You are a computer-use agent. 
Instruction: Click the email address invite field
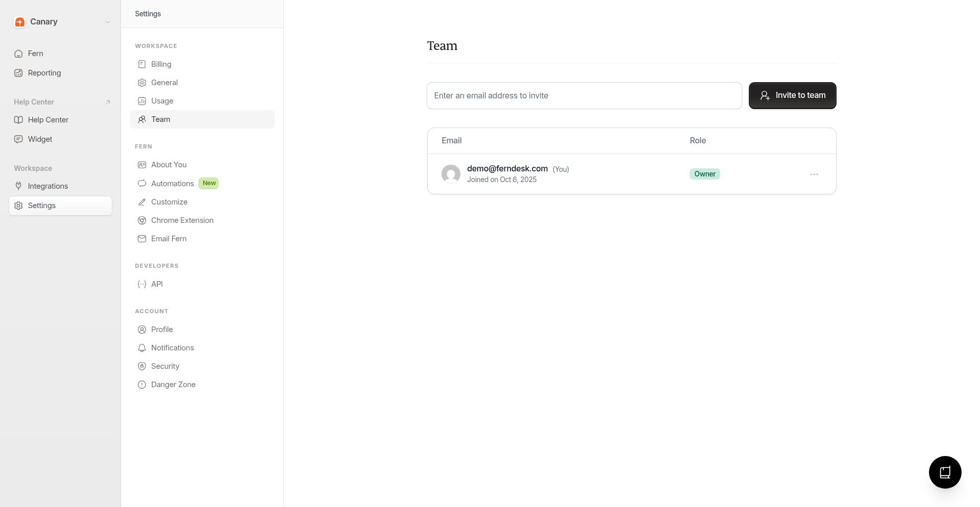click(584, 95)
